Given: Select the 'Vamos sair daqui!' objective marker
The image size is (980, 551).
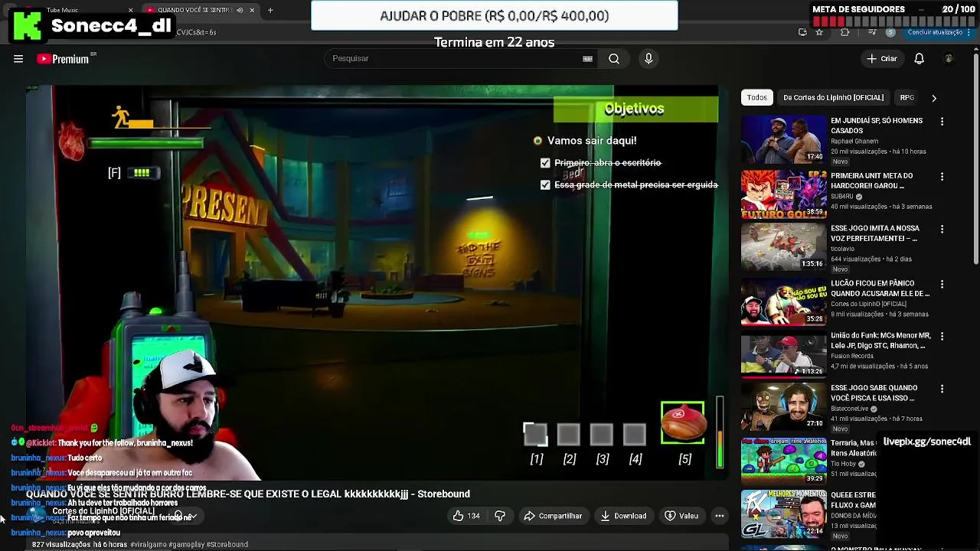Looking at the screenshot, I should pos(537,141).
